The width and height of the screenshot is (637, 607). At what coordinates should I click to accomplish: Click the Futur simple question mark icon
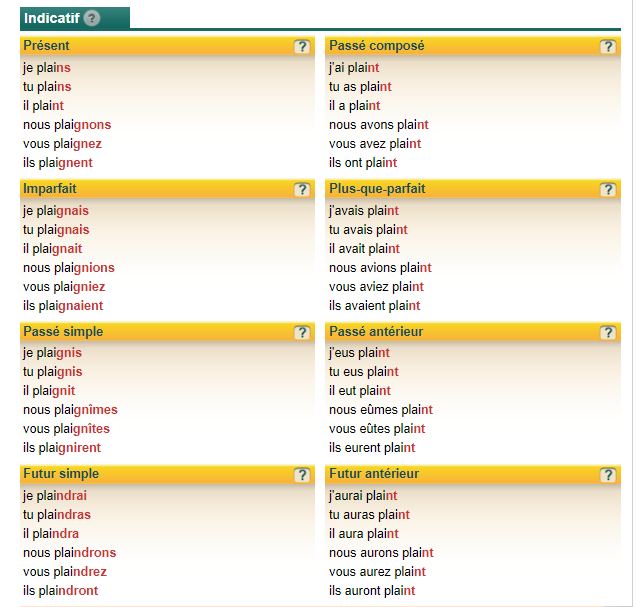pyautogui.click(x=302, y=475)
